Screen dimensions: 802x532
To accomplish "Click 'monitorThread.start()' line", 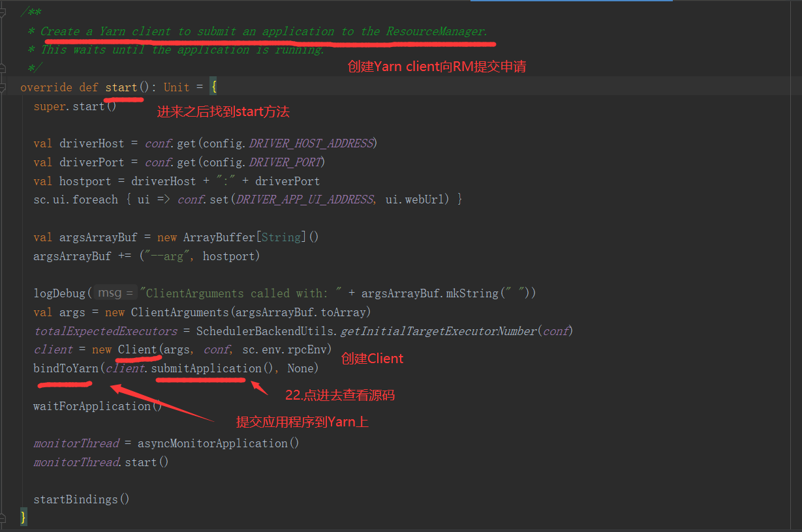I will click(101, 462).
